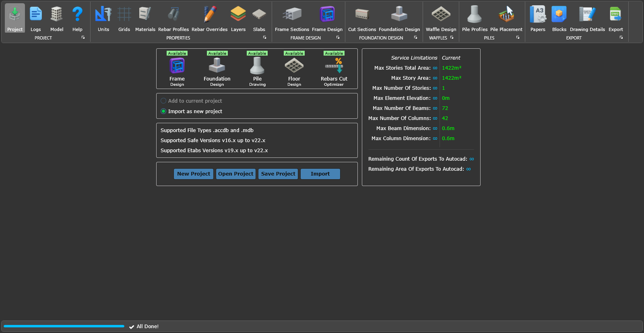Viewport: 644px width, 333px height.
Task: Select Add to current project option
Action: click(x=163, y=101)
